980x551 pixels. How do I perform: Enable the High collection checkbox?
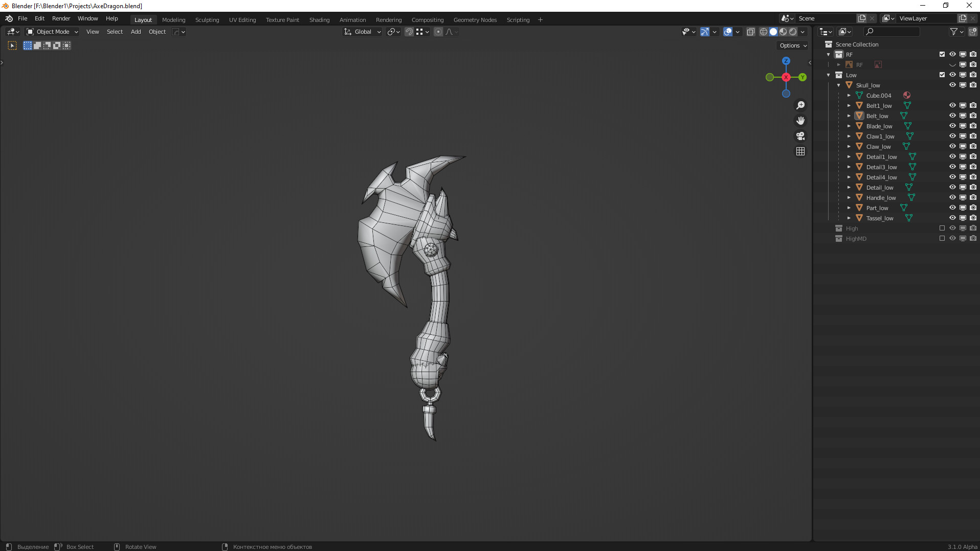point(942,228)
